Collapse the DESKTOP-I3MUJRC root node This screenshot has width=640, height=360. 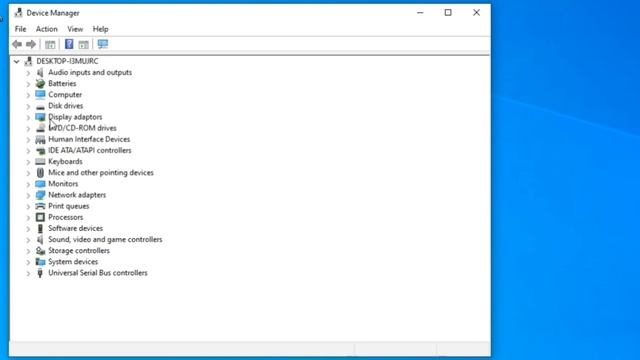16,62
